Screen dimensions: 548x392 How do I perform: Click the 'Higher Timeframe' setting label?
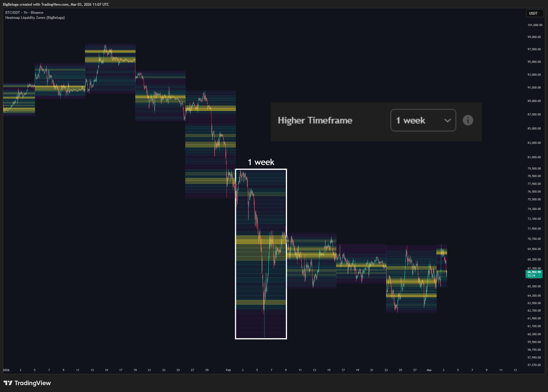coord(315,120)
